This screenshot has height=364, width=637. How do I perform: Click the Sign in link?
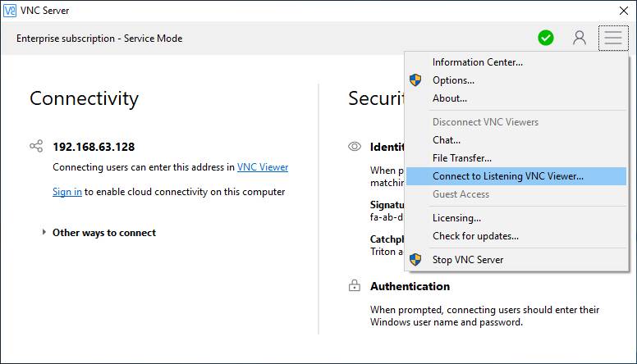[67, 192]
